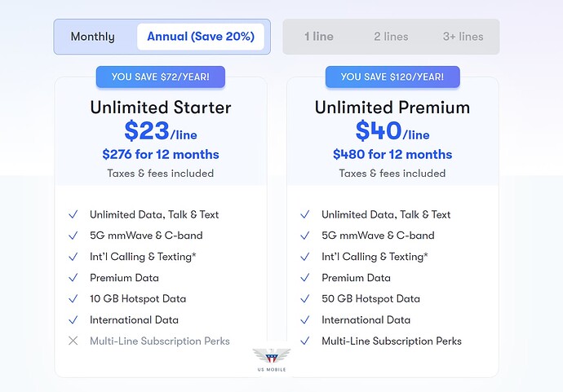Click checkmark beside Premium 5G mmWave & C-band
563x392 pixels.
coord(305,236)
